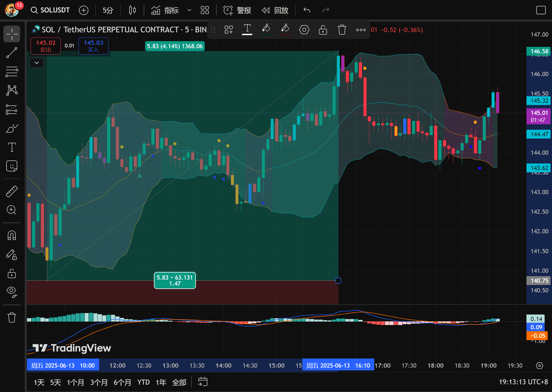Grab the floating toolbar drag handle
Image resolution: width=552 pixels, height=392 pixels.
pos(213,30)
